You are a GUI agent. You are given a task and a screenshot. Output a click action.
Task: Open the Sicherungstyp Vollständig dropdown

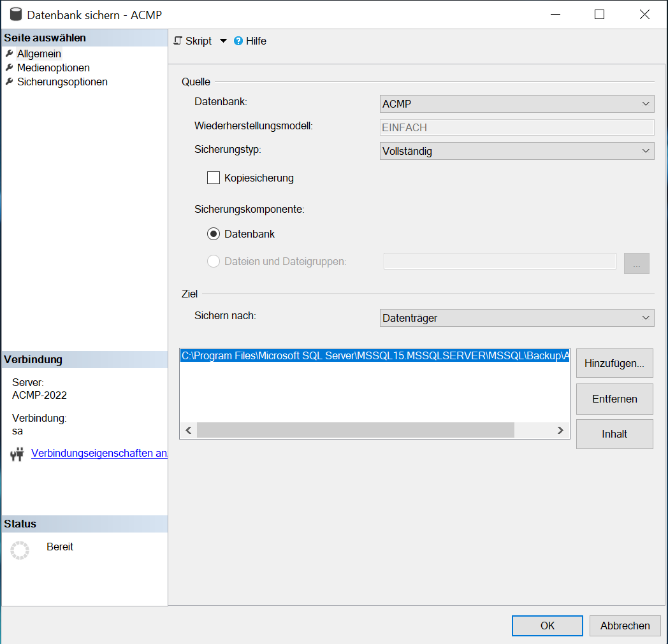(x=516, y=151)
